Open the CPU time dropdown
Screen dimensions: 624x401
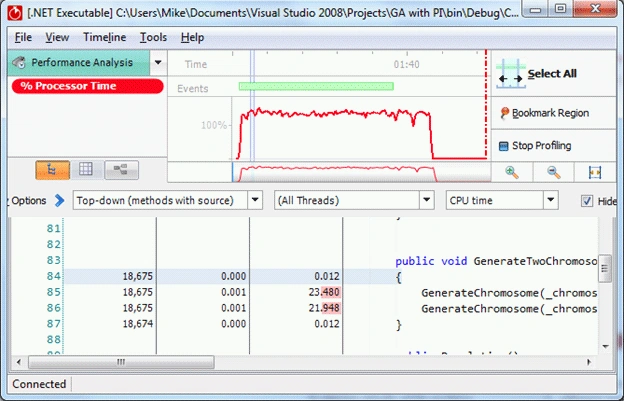[502, 200]
